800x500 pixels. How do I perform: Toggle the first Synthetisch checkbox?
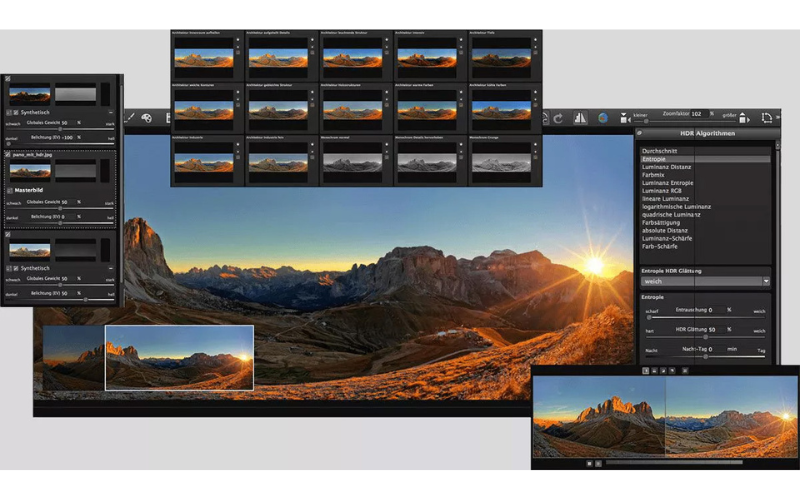point(16,112)
